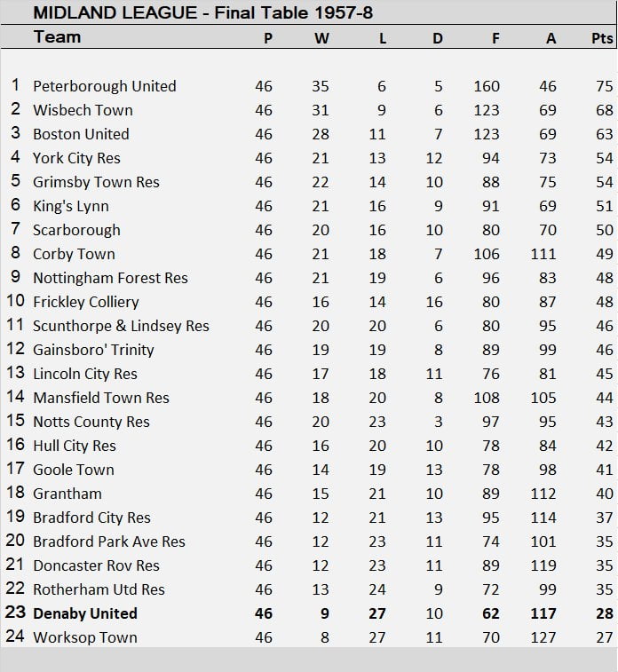Click Corby Town team name
This screenshot has width=618, height=672.
(x=74, y=254)
